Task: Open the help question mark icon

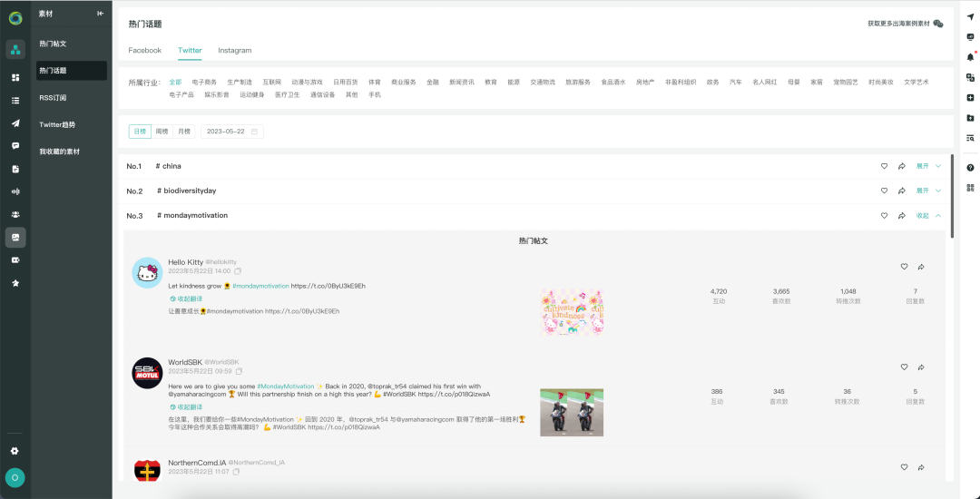Action: pyautogui.click(x=970, y=167)
